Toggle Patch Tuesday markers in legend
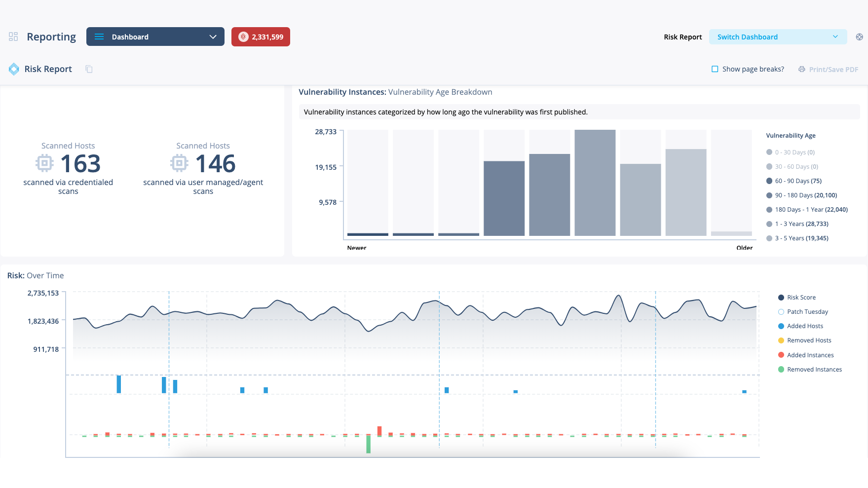This screenshot has height=488, width=868. point(781,312)
